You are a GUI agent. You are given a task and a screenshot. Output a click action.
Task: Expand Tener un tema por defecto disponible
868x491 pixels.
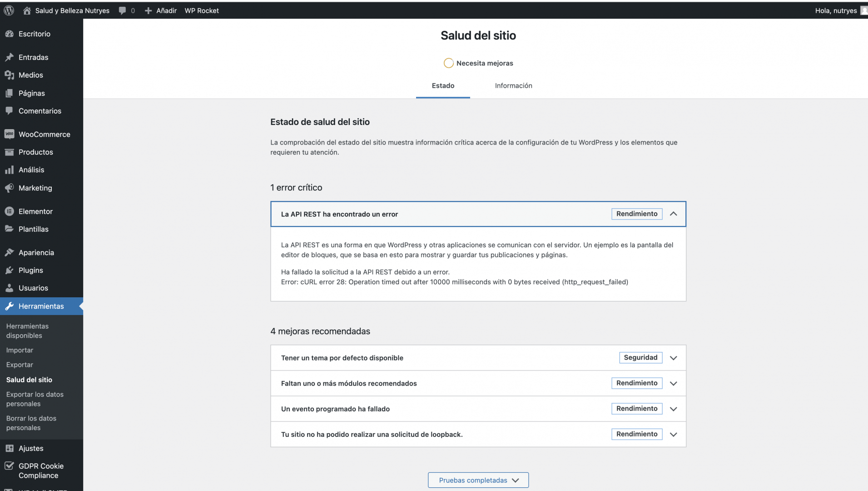coord(674,358)
